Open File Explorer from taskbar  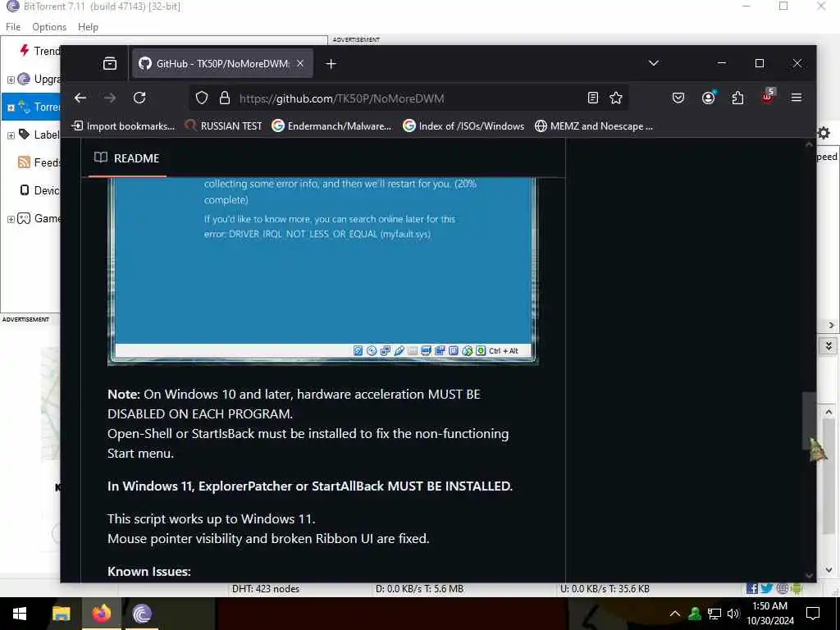click(61, 614)
